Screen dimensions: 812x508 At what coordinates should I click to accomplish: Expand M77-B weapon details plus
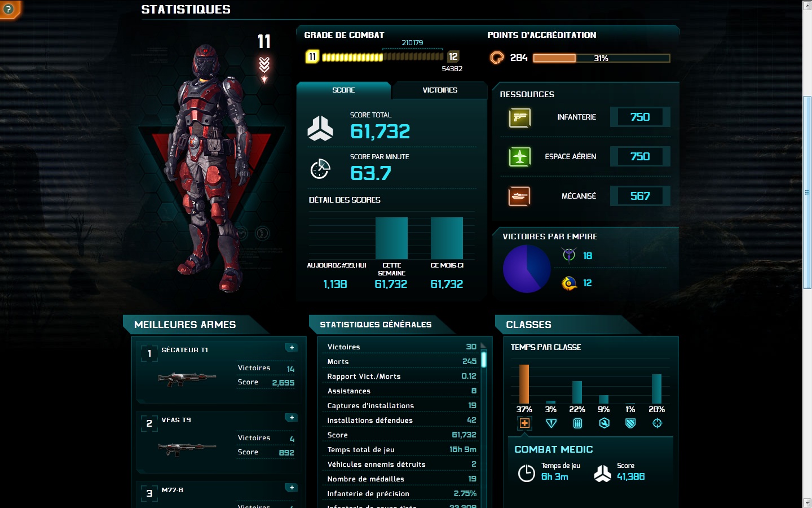(292, 488)
